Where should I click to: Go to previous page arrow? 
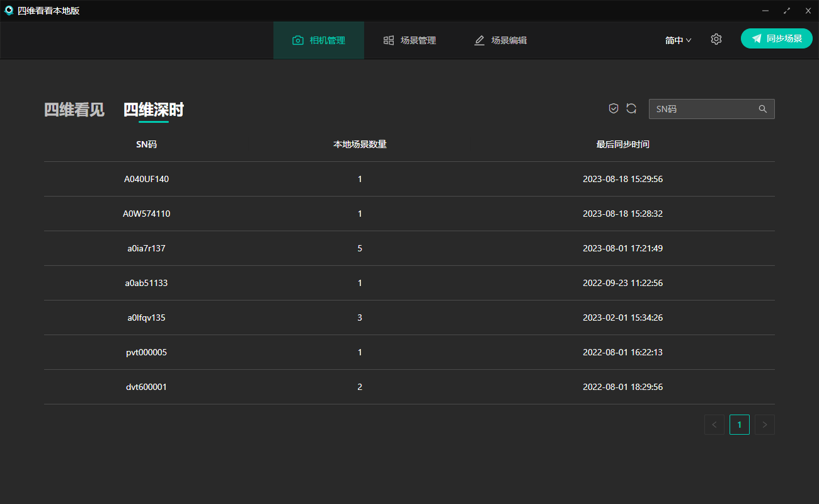tap(714, 425)
